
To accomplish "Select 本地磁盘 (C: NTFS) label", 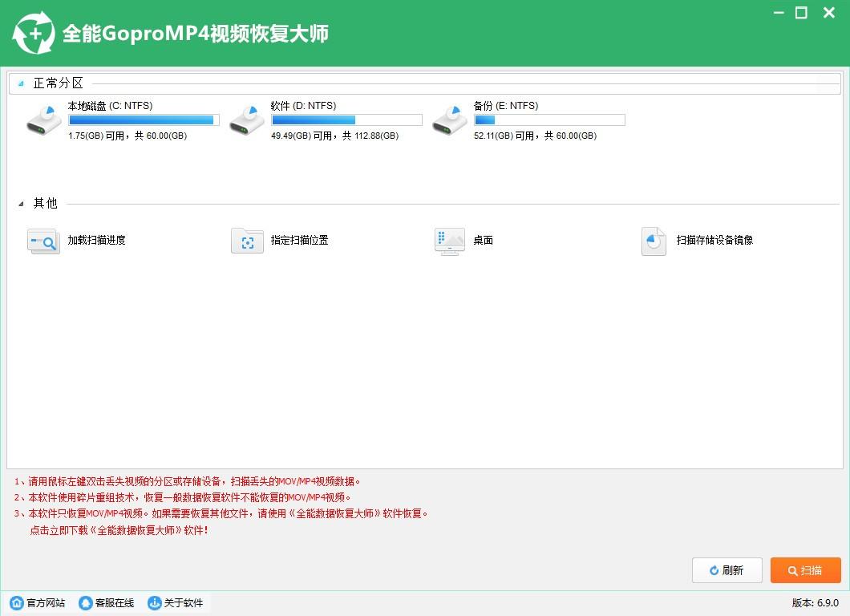I will (110, 106).
